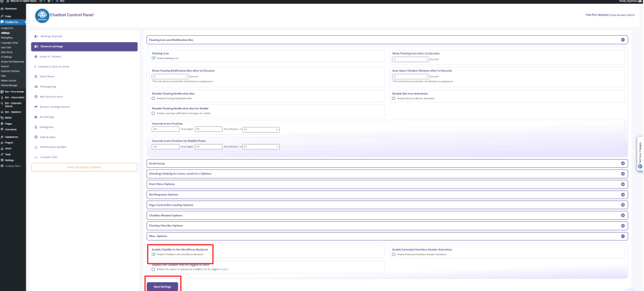The width and height of the screenshot is (644, 291).
Task: Toggle Enable ChatBot in the WordPress Backend
Action: pyautogui.click(x=153, y=255)
